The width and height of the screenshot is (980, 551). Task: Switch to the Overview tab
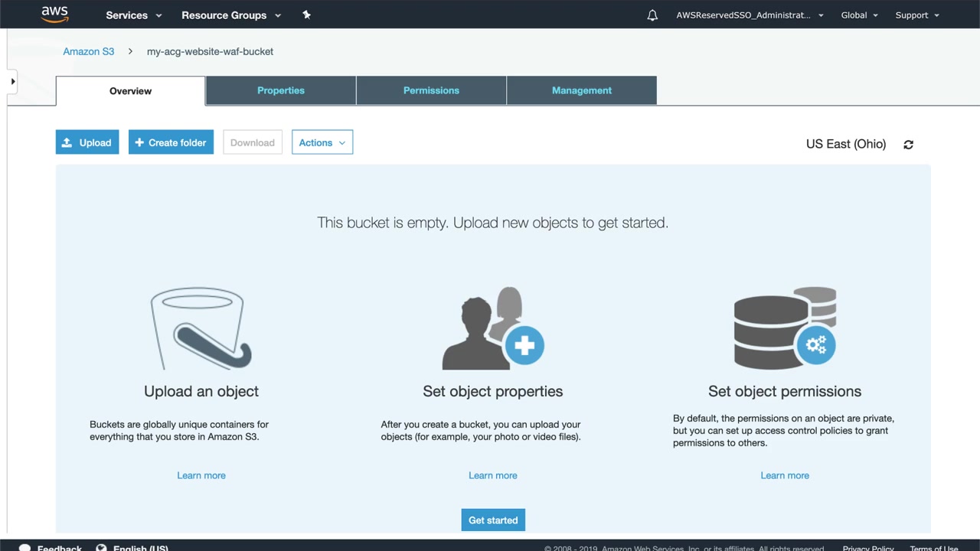pyautogui.click(x=131, y=91)
